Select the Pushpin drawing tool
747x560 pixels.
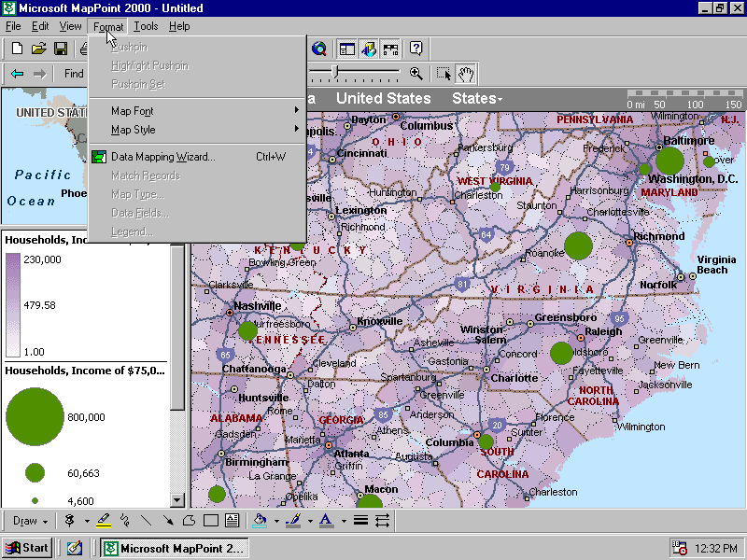point(70,521)
